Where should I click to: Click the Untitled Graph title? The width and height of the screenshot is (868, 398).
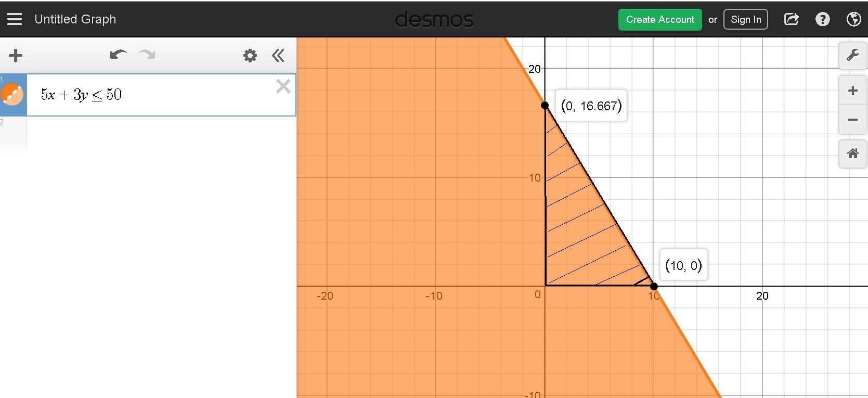point(75,19)
